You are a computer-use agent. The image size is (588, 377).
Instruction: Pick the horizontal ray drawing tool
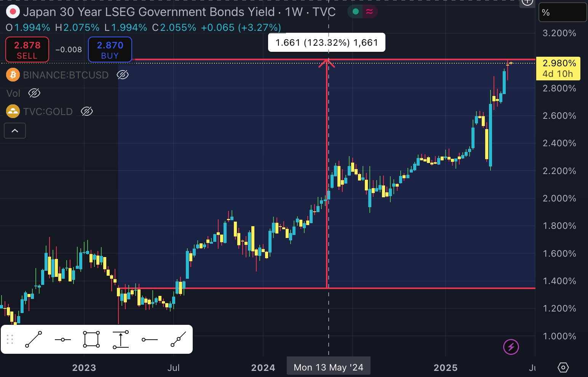(x=150, y=339)
